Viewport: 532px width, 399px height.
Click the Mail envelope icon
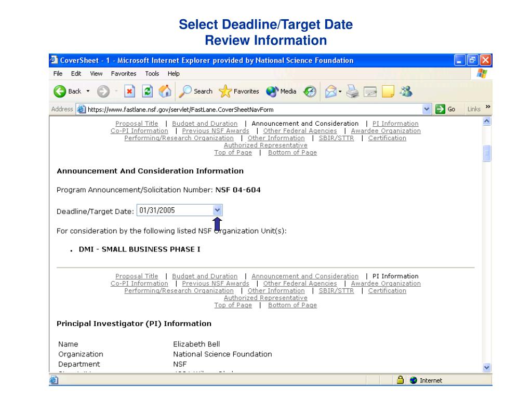[331, 91]
